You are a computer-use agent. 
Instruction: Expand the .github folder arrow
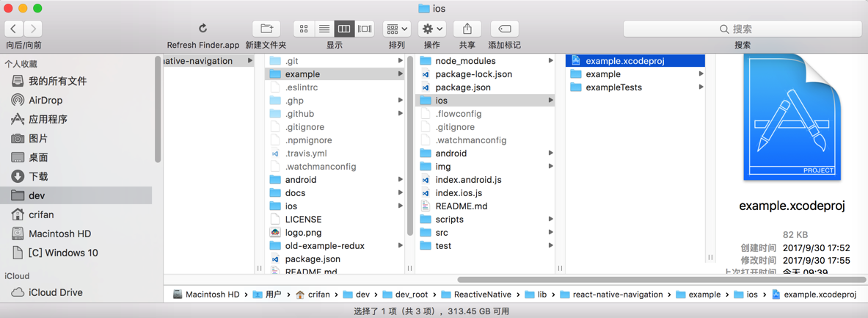pyautogui.click(x=400, y=114)
